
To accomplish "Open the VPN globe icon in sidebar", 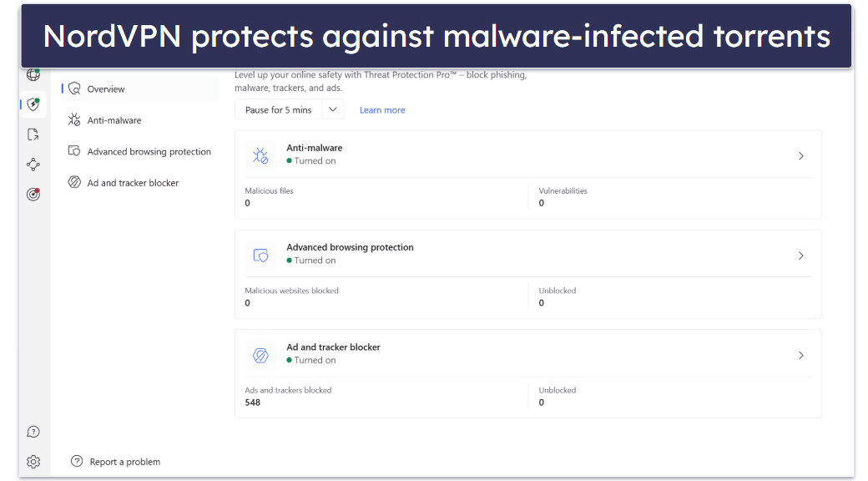I will point(33,74).
